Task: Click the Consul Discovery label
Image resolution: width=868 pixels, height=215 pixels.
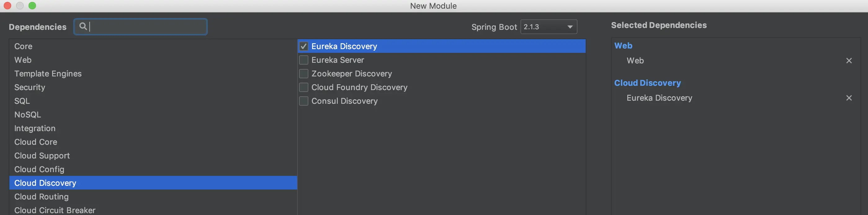Action: 344,101
